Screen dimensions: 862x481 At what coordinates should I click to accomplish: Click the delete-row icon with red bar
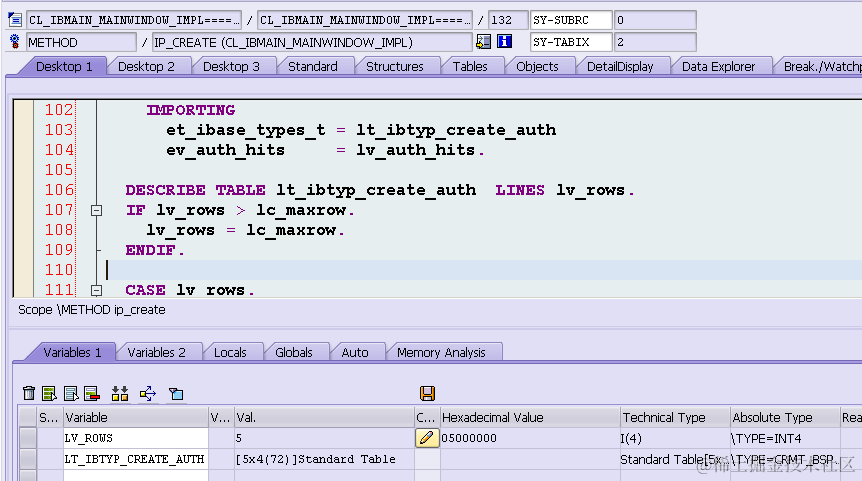pyautogui.click(x=92, y=393)
